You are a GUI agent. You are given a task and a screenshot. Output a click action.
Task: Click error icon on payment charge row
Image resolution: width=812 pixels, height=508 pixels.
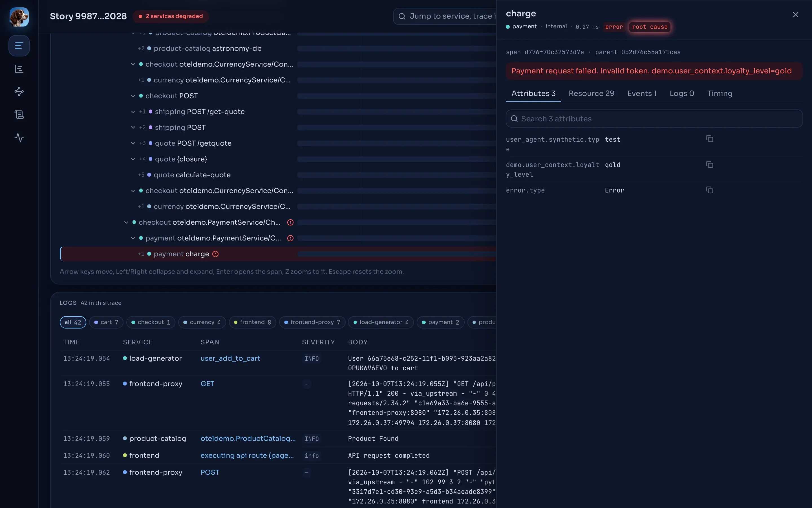(x=215, y=254)
